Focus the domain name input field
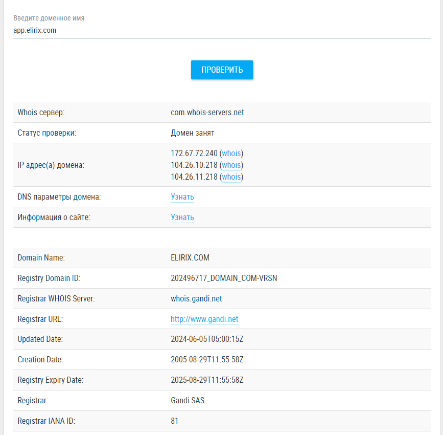Screen dimensions: 443x435 pyautogui.click(x=222, y=30)
